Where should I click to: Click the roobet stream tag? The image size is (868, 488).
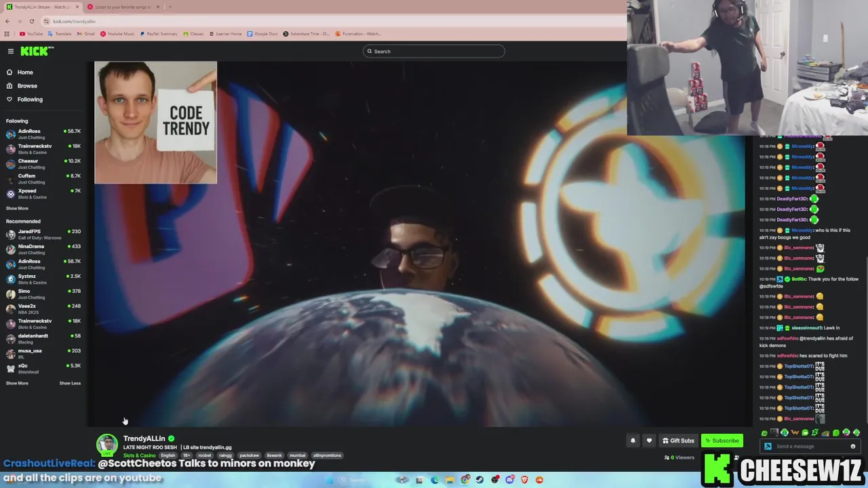click(x=205, y=455)
